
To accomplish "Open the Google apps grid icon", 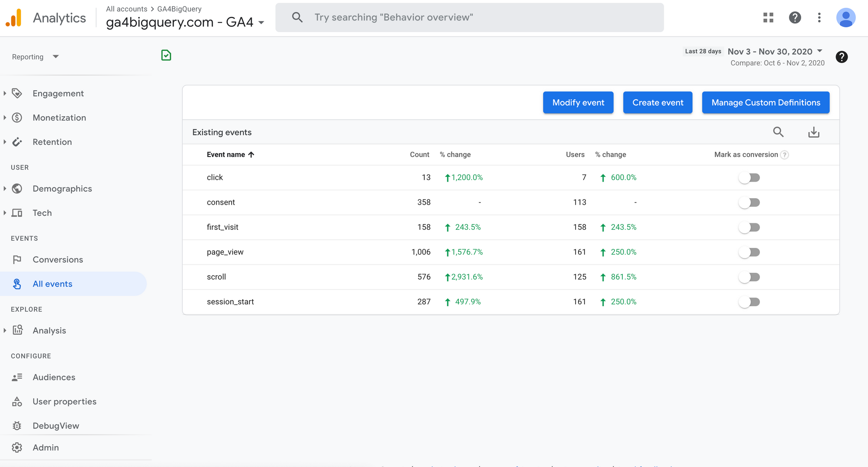I will click(768, 17).
